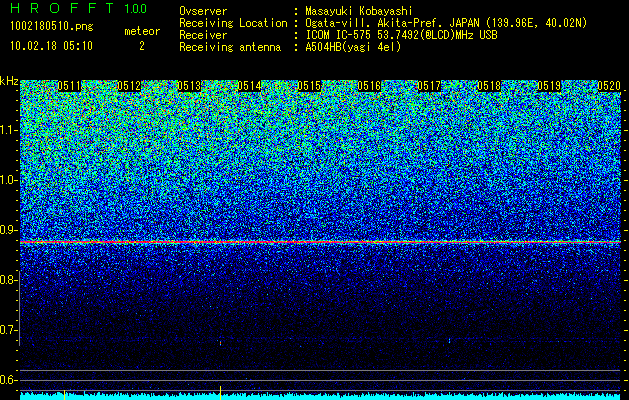Click the 0514 time marker
629x400 pixels.
click(249, 86)
